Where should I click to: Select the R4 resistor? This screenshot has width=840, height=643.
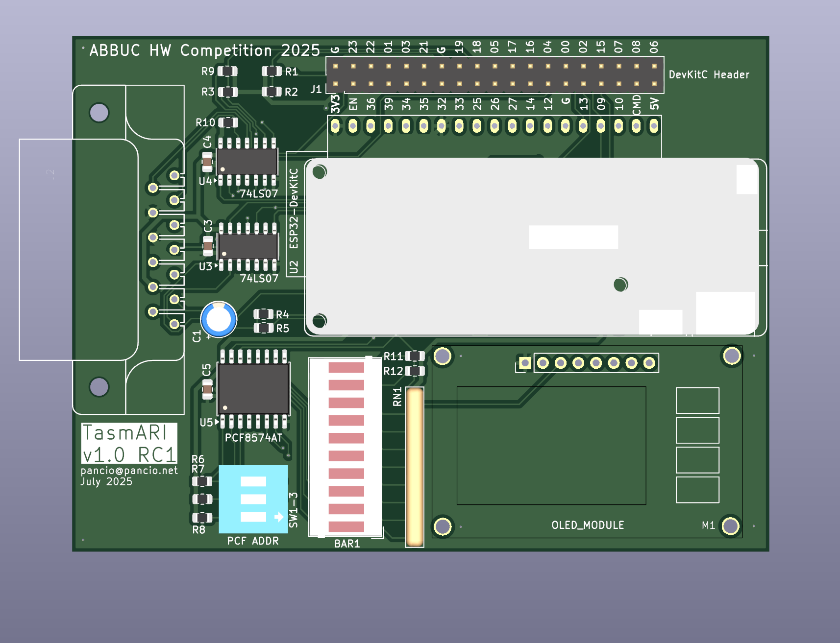(x=263, y=314)
